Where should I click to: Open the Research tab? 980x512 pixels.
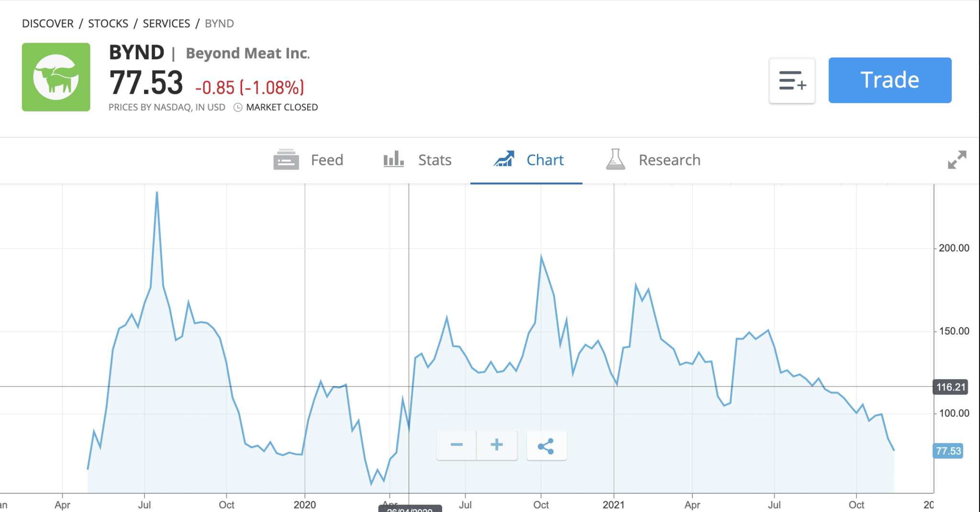pyautogui.click(x=653, y=160)
